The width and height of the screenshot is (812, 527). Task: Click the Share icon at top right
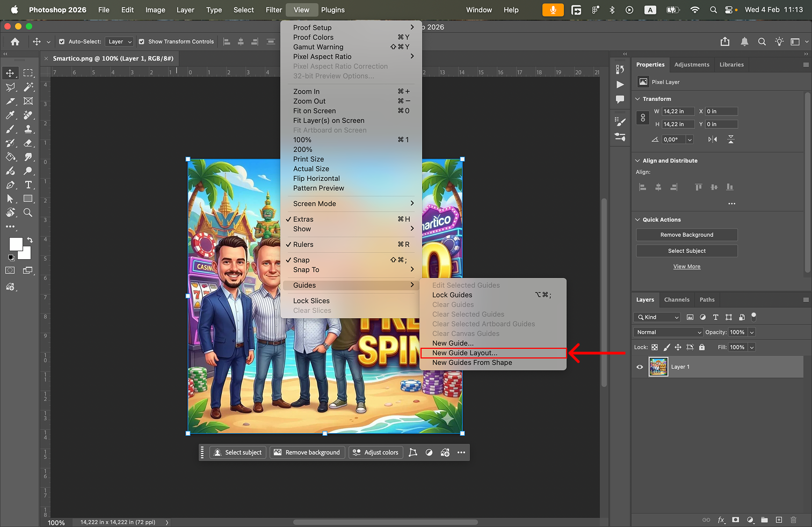tap(725, 42)
